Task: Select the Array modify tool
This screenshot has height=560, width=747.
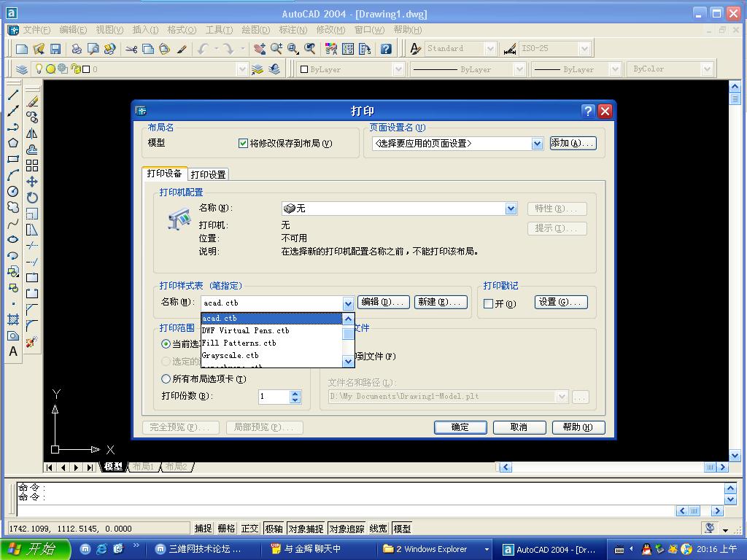Action: click(32, 166)
